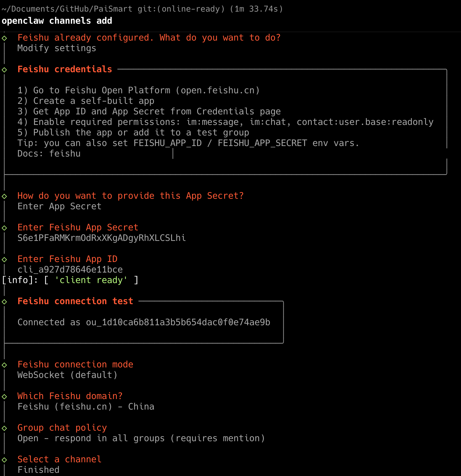Click the diamond next to Feishu connection mode
The height and width of the screenshot is (476, 461).
coord(4,365)
